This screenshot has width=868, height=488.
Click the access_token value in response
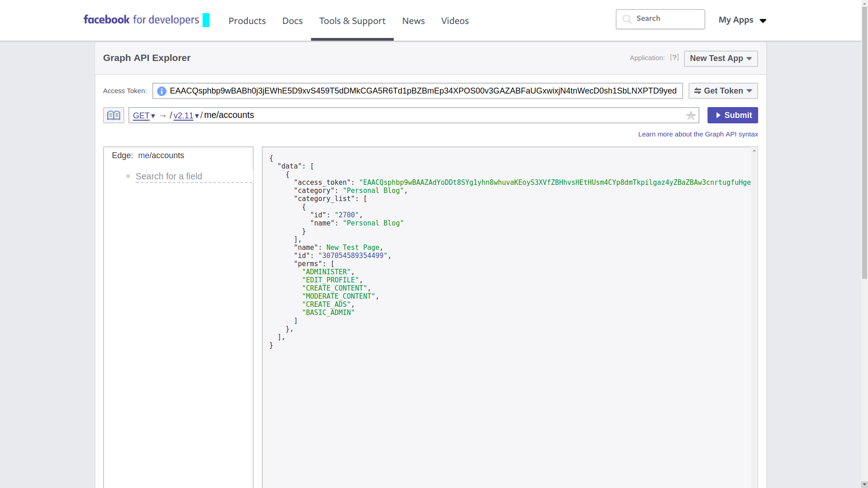(555, 183)
